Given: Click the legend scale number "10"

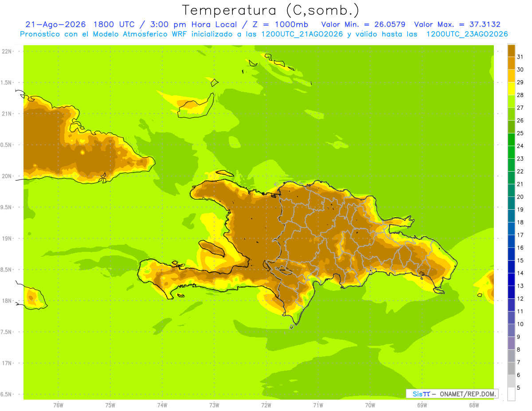Looking at the screenshot, I should point(520,324).
